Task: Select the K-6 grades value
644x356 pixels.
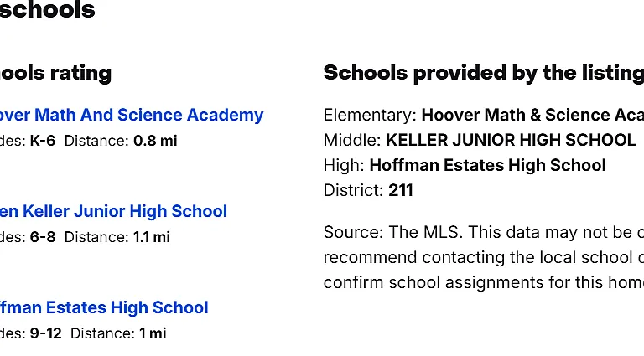Action: tap(42, 141)
